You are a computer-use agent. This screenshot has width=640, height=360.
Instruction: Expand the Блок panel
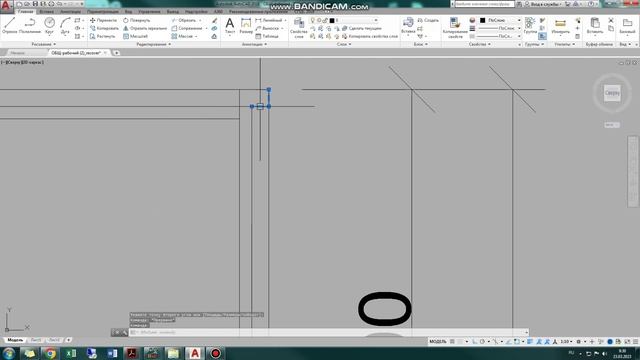tap(420, 44)
